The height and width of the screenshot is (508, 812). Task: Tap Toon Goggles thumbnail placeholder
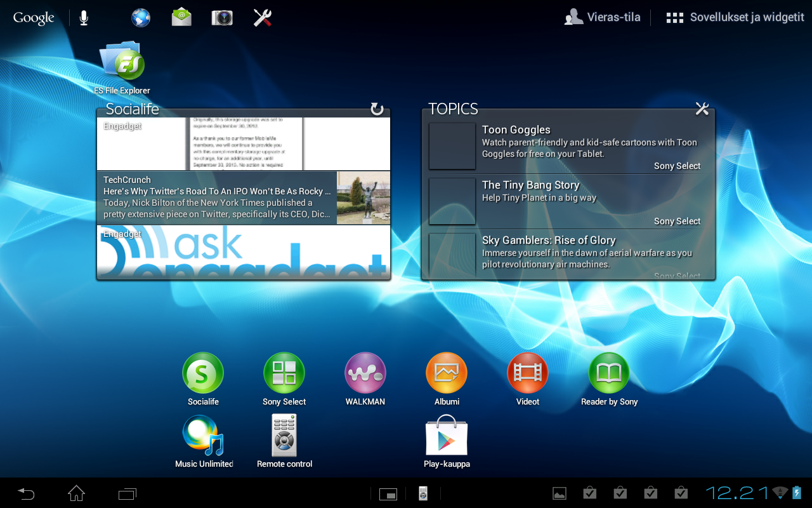pos(452,146)
